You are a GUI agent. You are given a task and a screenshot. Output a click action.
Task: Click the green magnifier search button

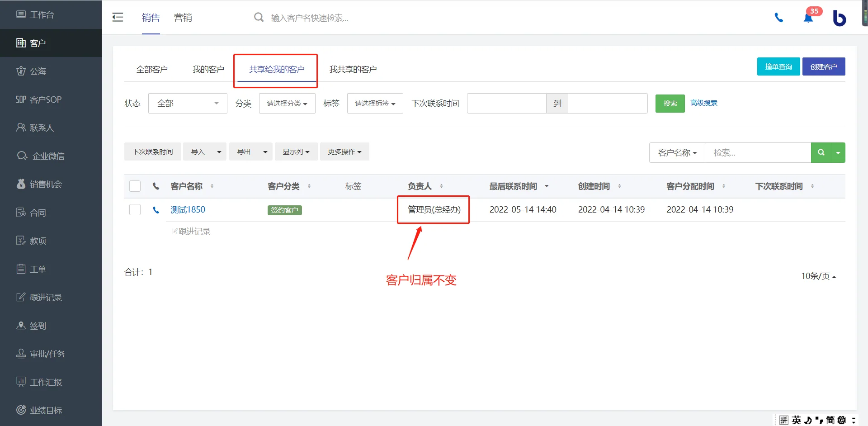(821, 152)
